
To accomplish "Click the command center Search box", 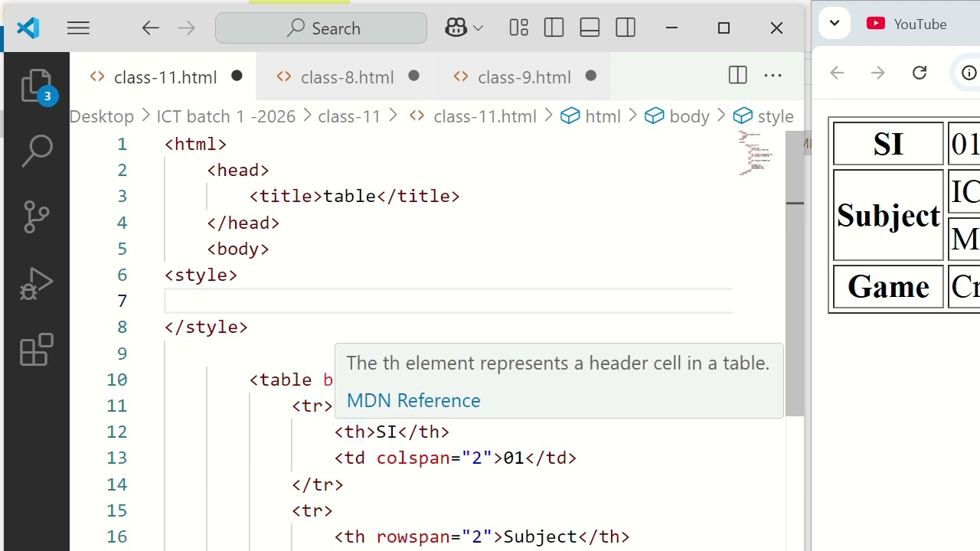I will coord(321,28).
